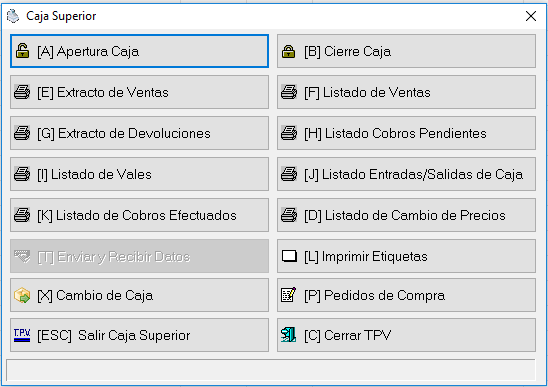Click the label icon for Imprimir Etiquetas
This screenshot has width=548, height=387.
tap(289, 256)
